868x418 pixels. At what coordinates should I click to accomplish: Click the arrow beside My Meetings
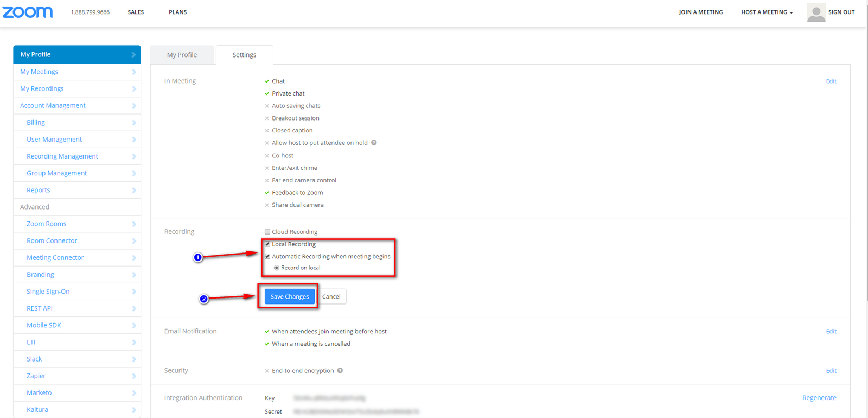click(x=133, y=72)
